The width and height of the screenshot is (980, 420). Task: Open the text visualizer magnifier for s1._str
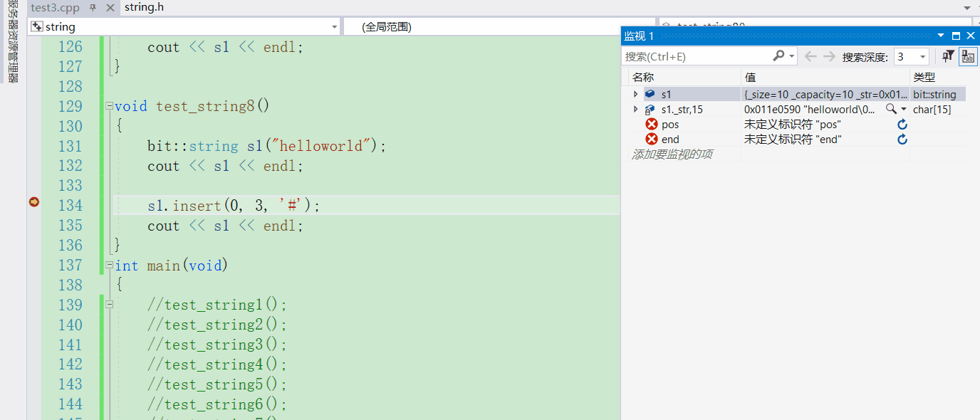891,109
